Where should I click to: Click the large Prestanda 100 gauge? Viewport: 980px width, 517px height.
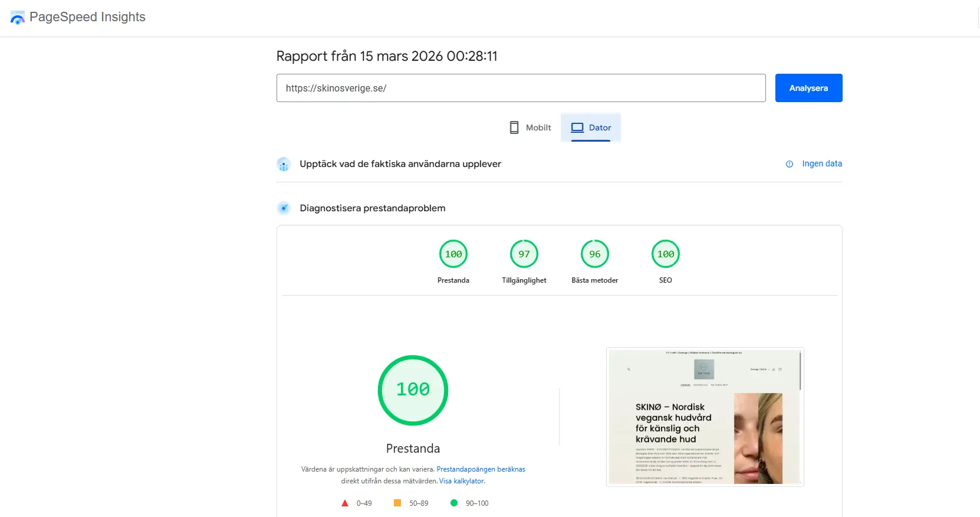(x=413, y=390)
